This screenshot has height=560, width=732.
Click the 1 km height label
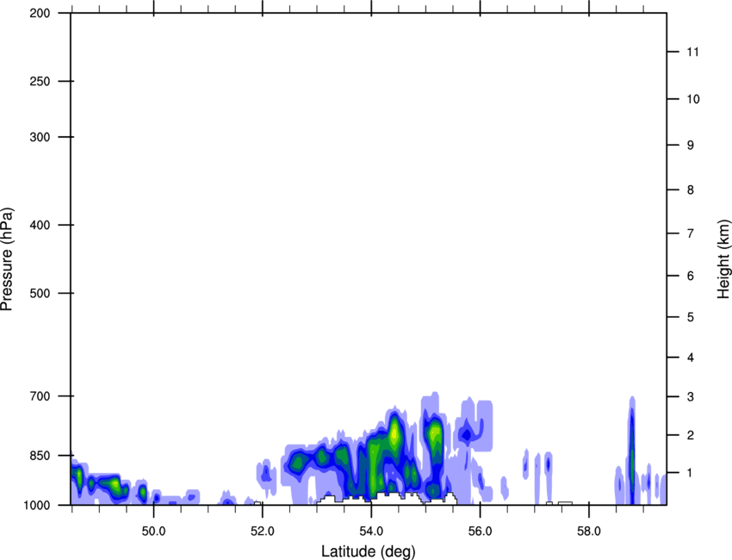(x=690, y=473)
